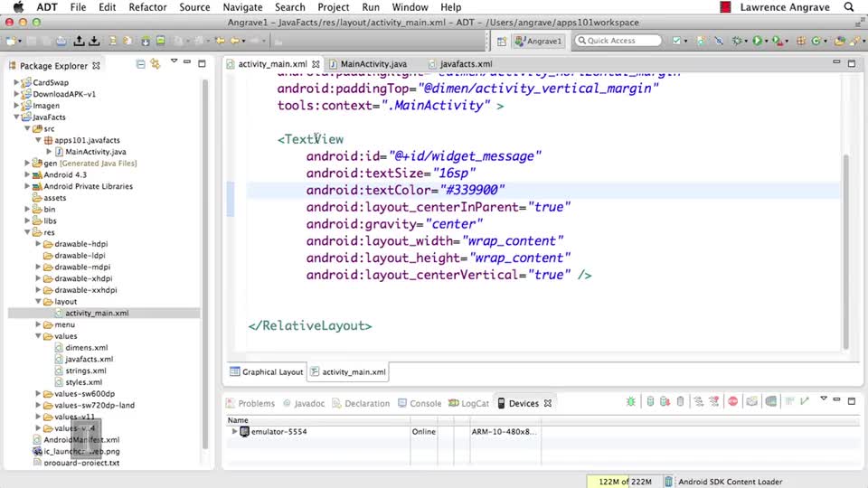Open the task checkbox toolbar dropdown
Image resolution: width=868 pixels, height=488 pixels.
[x=686, y=41]
